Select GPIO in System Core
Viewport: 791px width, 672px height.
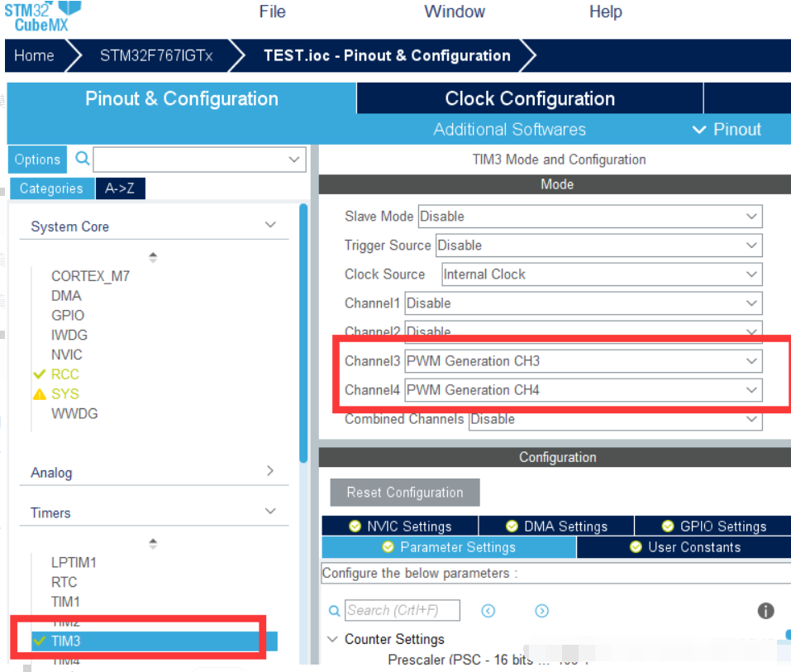(x=68, y=315)
